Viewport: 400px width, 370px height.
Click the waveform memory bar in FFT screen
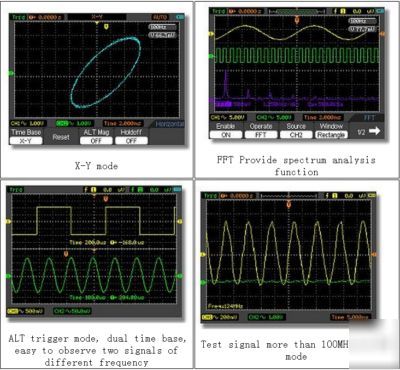point(297,11)
